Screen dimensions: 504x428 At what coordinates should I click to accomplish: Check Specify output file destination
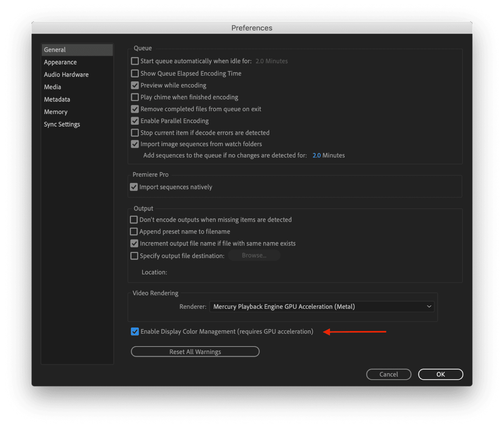pos(134,256)
